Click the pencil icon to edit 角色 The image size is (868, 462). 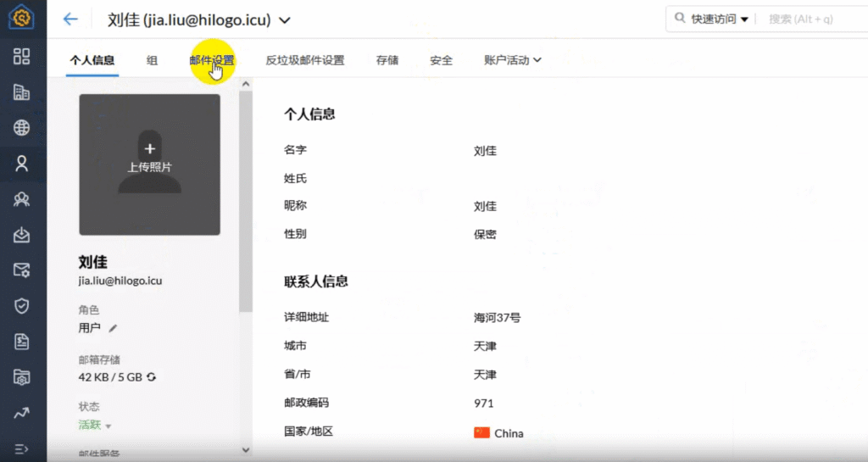tap(113, 328)
